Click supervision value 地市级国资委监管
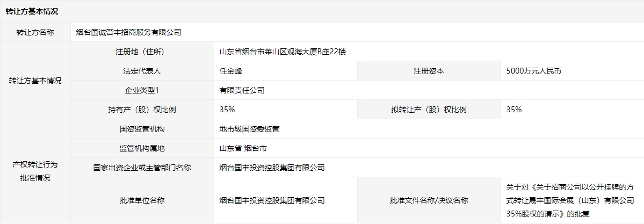Screen dimensions: 644x224 pos(249,129)
